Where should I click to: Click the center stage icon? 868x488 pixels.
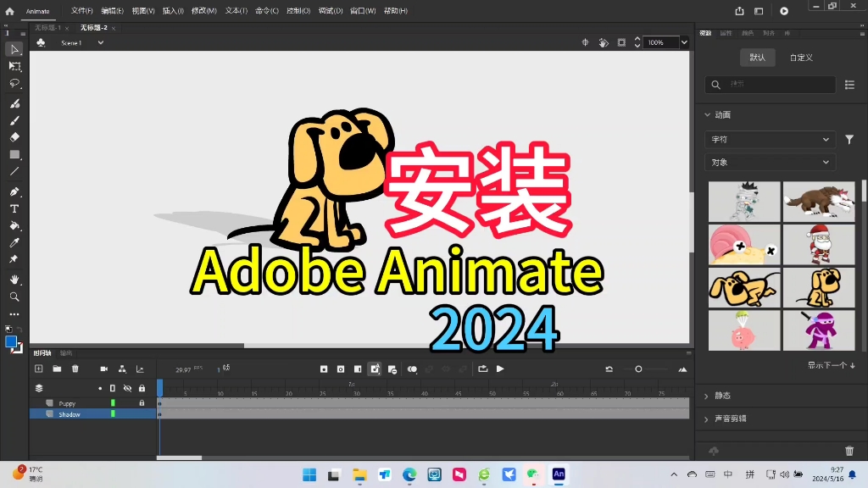click(585, 42)
